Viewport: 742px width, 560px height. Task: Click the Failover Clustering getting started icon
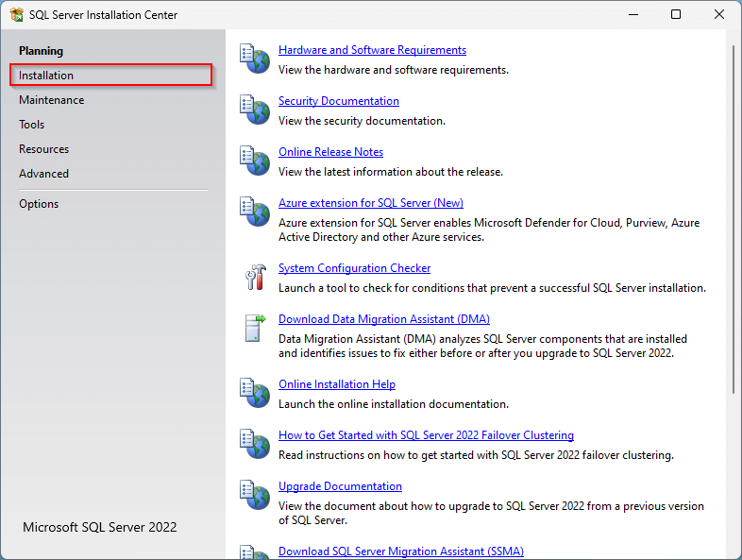point(254,444)
